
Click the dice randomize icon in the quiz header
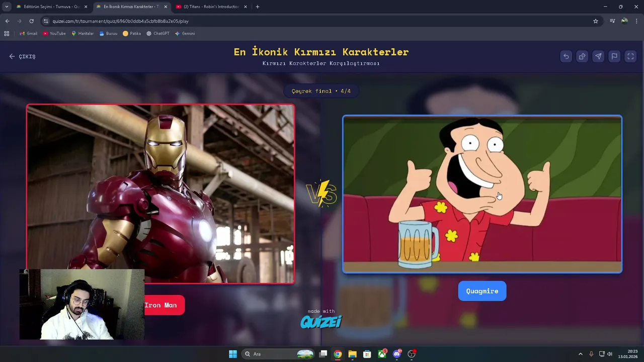coord(582,56)
